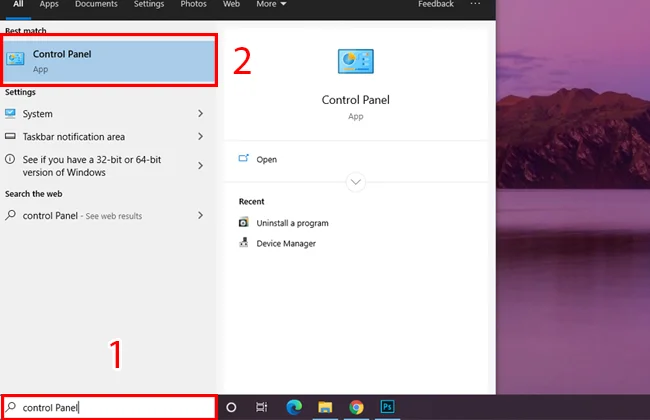The height and width of the screenshot is (420, 650).
Task: Select the Control Panel best match result
Action: 109,61
